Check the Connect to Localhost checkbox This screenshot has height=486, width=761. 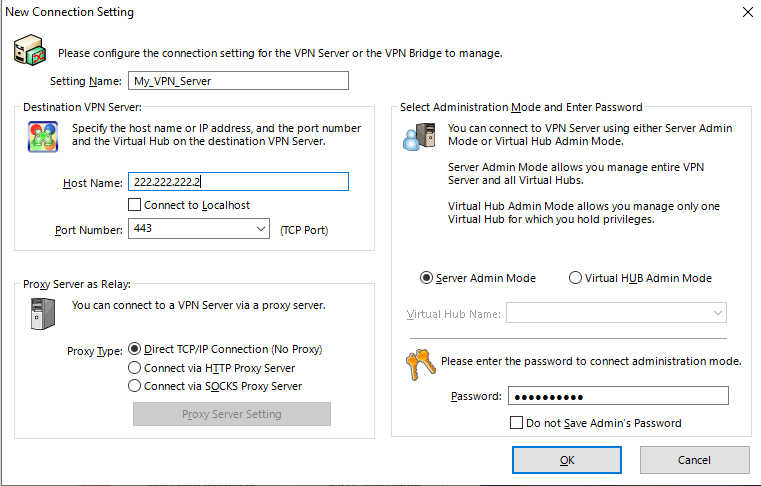tap(134, 205)
